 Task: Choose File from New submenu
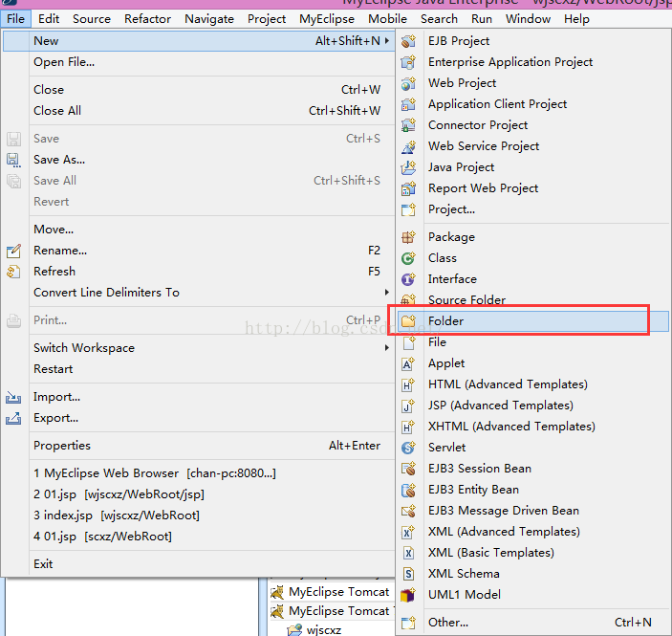click(532, 342)
